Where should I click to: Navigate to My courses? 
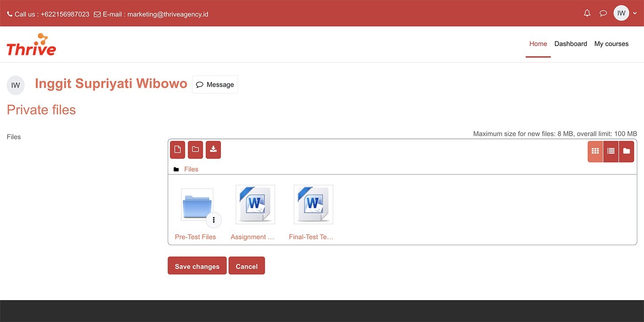tap(611, 44)
